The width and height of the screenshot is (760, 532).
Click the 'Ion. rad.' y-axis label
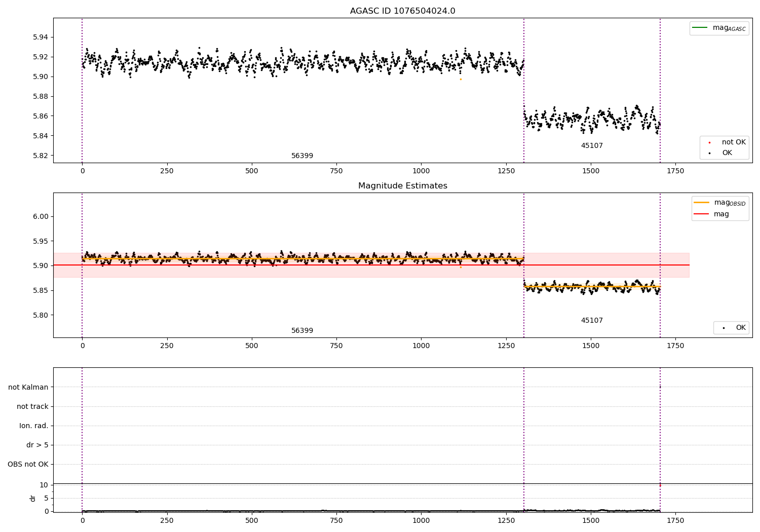34,426
